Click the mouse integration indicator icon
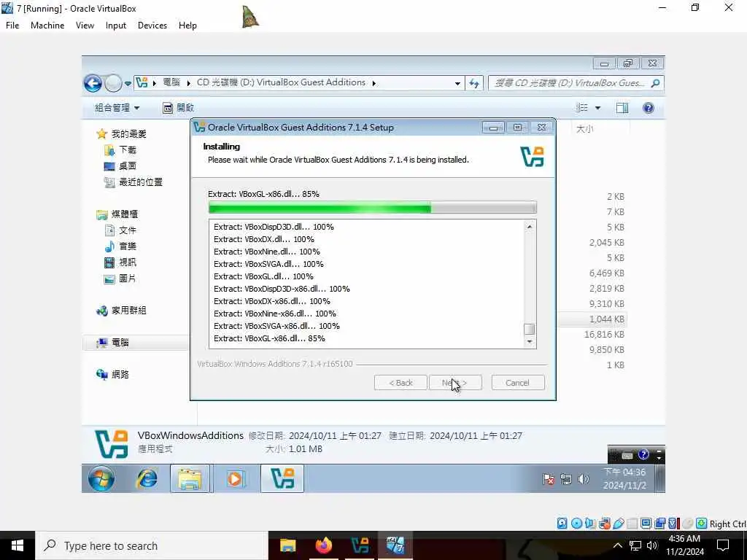The width and height of the screenshot is (747, 560). (x=687, y=524)
